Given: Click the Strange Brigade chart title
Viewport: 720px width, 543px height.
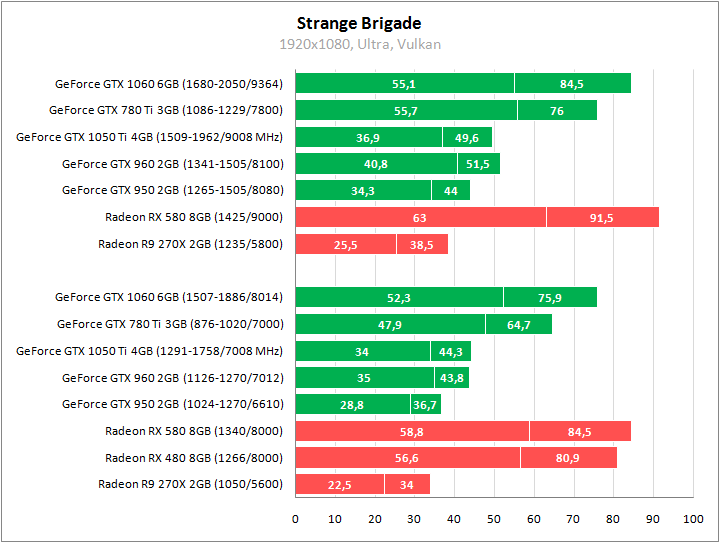Looking at the screenshot, I should point(359,23).
